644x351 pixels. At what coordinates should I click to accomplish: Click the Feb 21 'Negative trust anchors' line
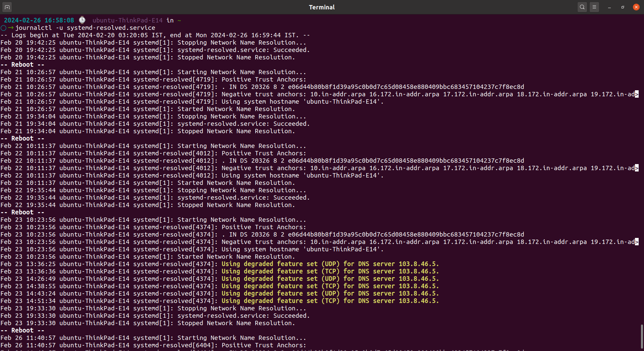point(319,94)
